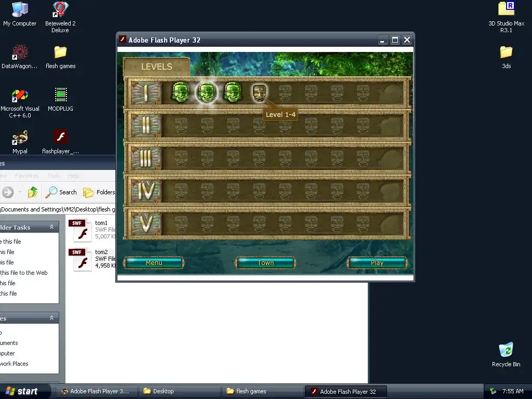
Task: Open the Help menu in Explorer
Action: 73,176
